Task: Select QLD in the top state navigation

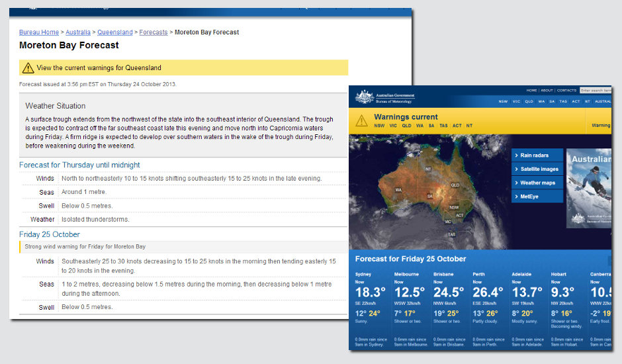Action: (529, 102)
